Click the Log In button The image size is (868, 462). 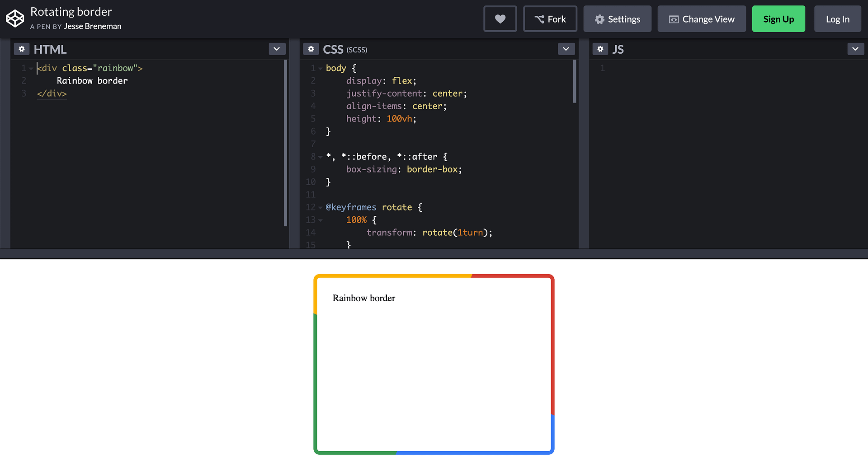coord(838,19)
